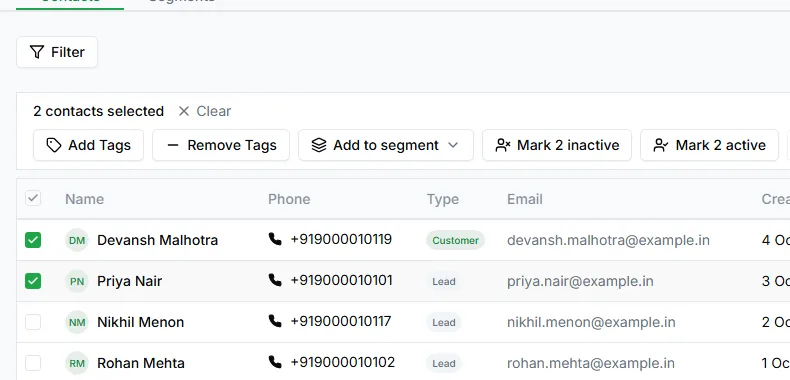Open contact Rohan Mehta

[x=141, y=363]
